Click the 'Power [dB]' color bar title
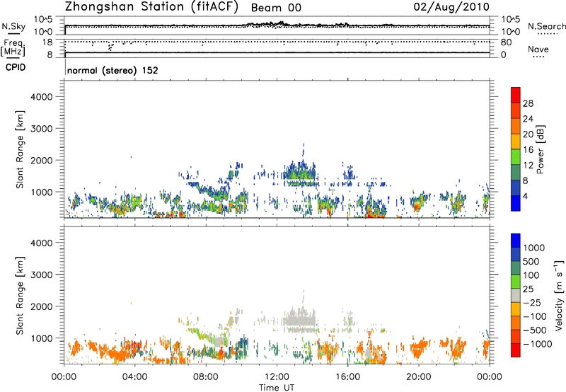The height and width of the screenshot is (392, 566). coord(540,149)
